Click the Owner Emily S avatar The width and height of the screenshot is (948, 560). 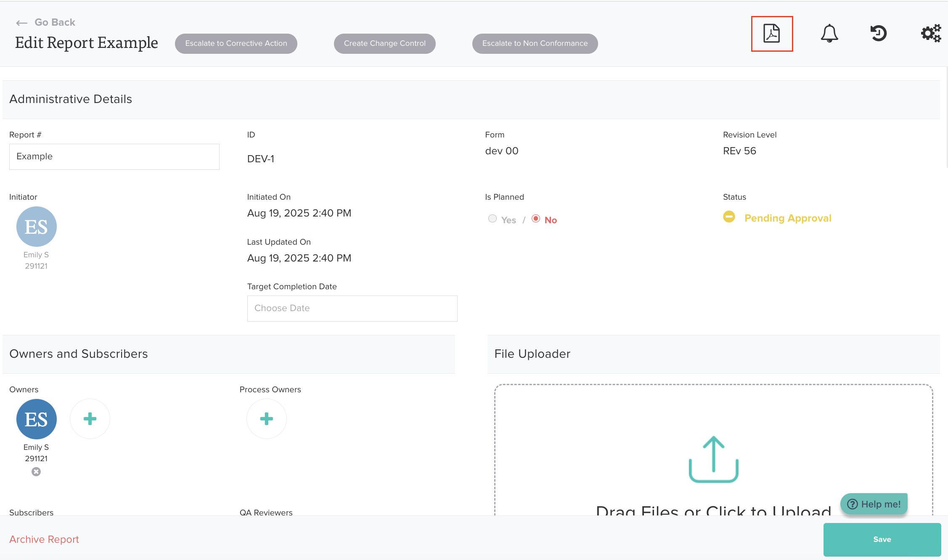click(x=37, y=419)
